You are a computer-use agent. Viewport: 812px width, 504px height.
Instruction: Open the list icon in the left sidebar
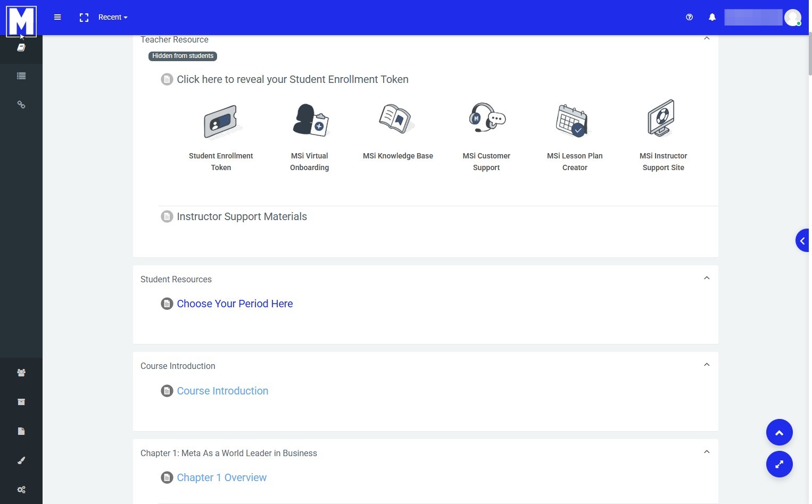[21, 76]
